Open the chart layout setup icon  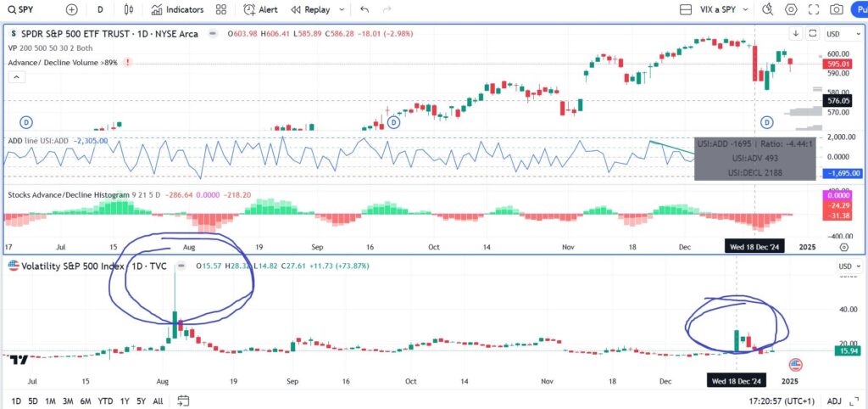click(685, 9)
